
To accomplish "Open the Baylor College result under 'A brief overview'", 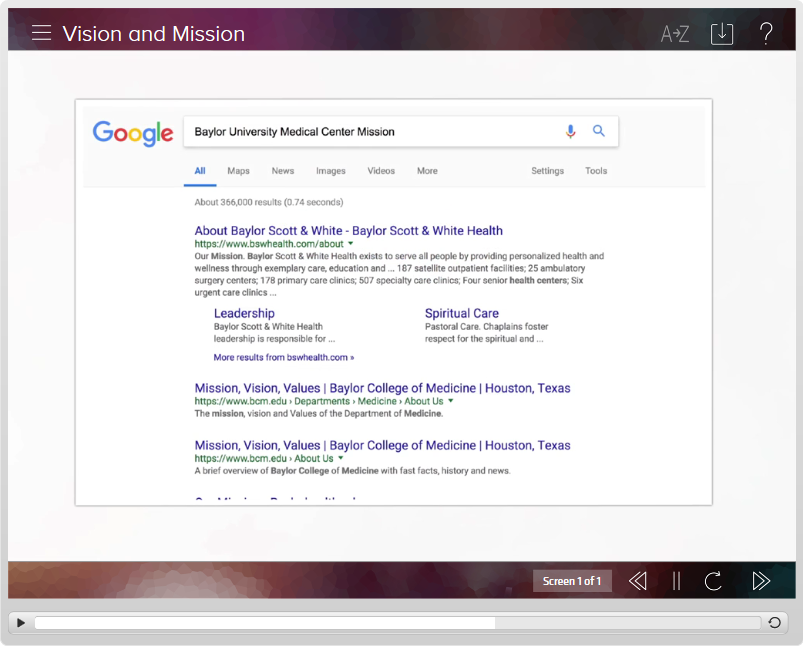I will tap(383, 446).
